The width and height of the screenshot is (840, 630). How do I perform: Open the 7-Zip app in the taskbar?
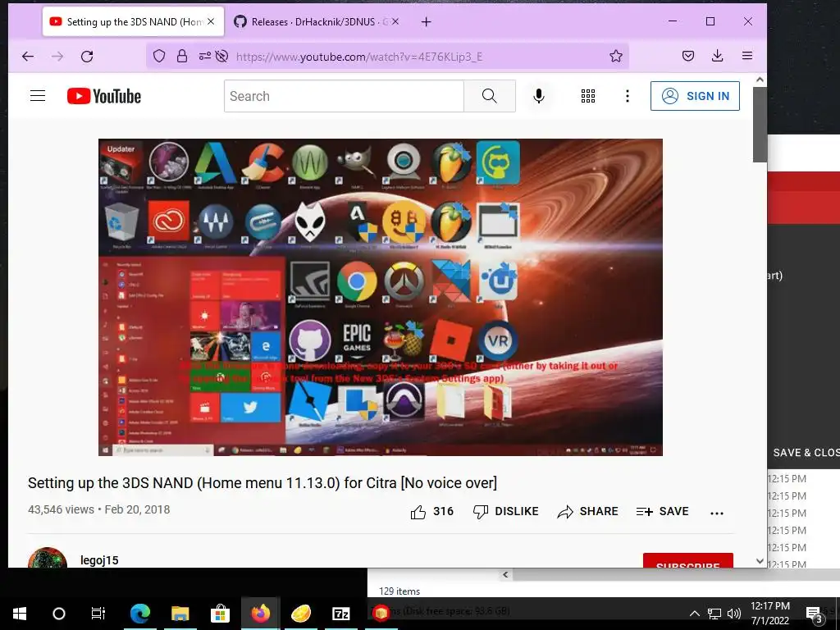[x=340, y=614]
